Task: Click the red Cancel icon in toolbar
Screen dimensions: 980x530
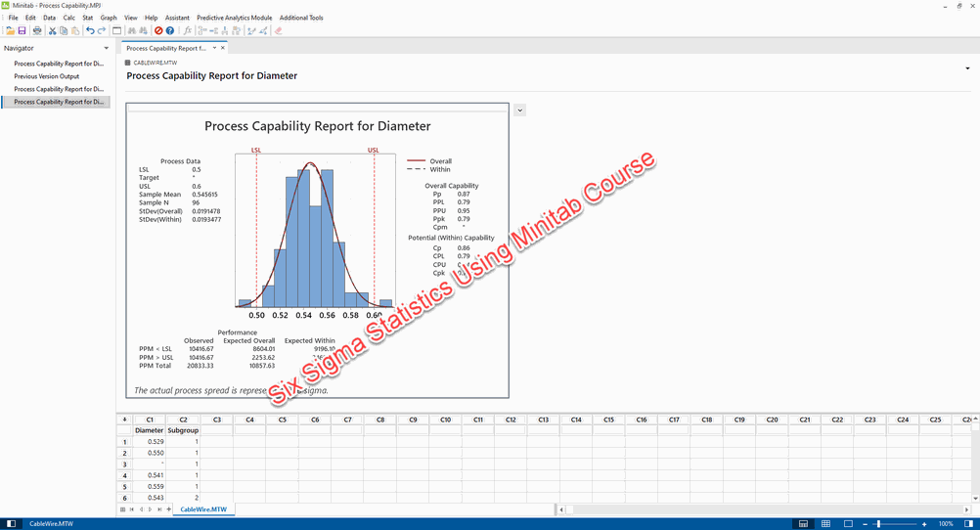Action: (x=158, y=30)
